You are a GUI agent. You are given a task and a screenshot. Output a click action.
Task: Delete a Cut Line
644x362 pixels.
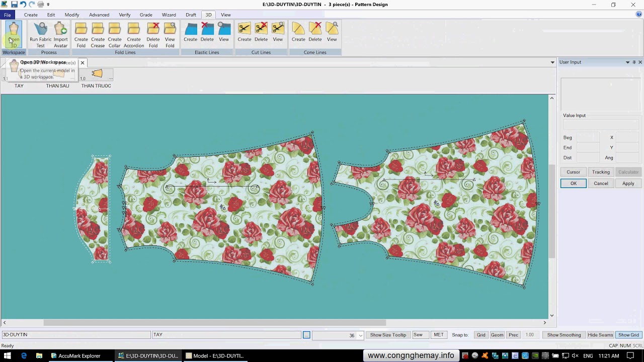pos(261,32)
